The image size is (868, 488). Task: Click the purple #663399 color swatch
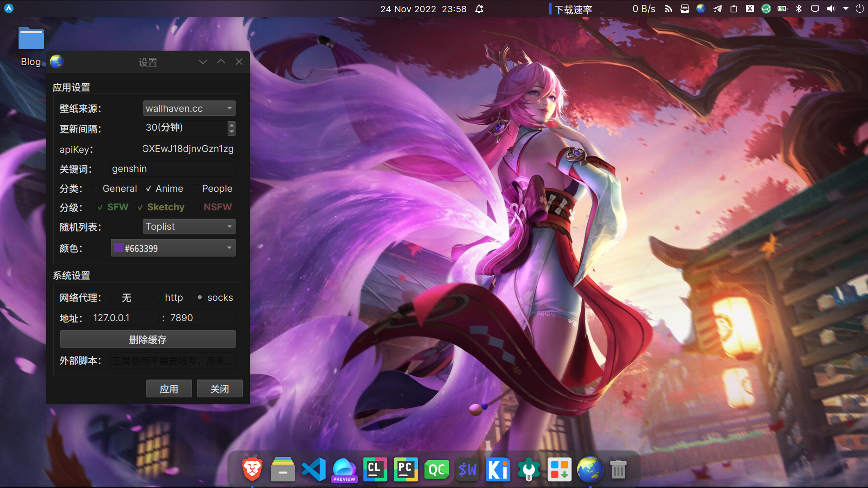118,248
